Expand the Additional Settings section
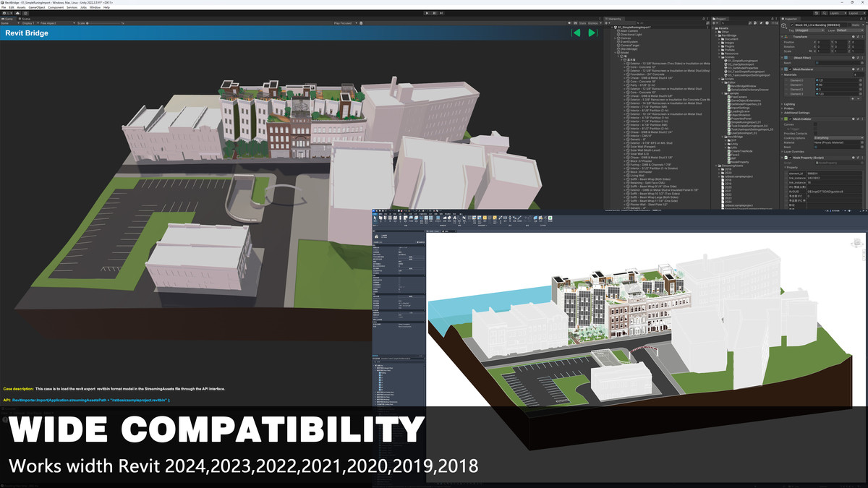 tap(796, 113)
